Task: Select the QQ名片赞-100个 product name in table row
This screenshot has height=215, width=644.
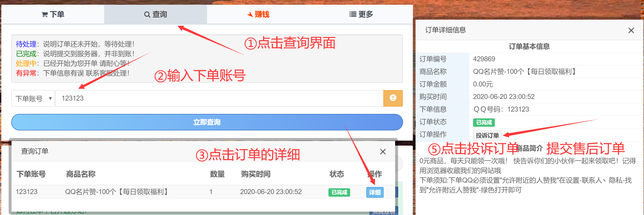Action: click(x=116, y=192)
